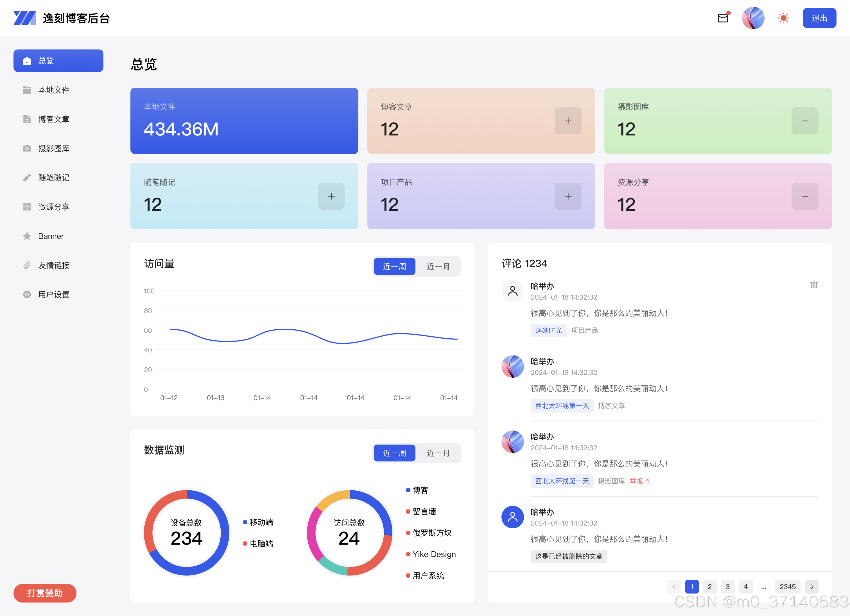The width and height of the screenshot is (850, 616).
Task: Add a new blog article with the plus icon
Action: point(568,121)
